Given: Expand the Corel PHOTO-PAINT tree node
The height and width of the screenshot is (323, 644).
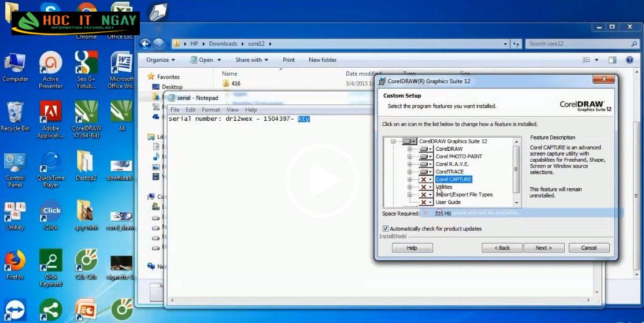Looking at the screenshot, I should pos(409,157).
